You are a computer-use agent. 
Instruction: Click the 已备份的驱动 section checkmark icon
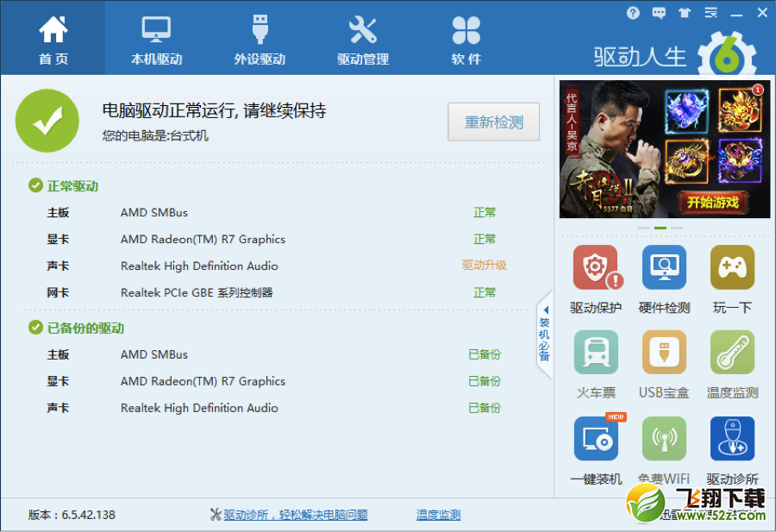[x=35, y=327]
